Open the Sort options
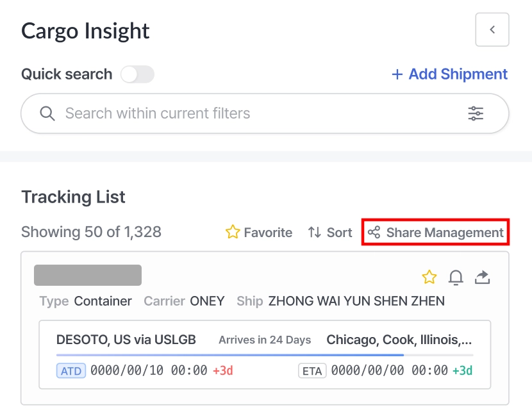 330,233
